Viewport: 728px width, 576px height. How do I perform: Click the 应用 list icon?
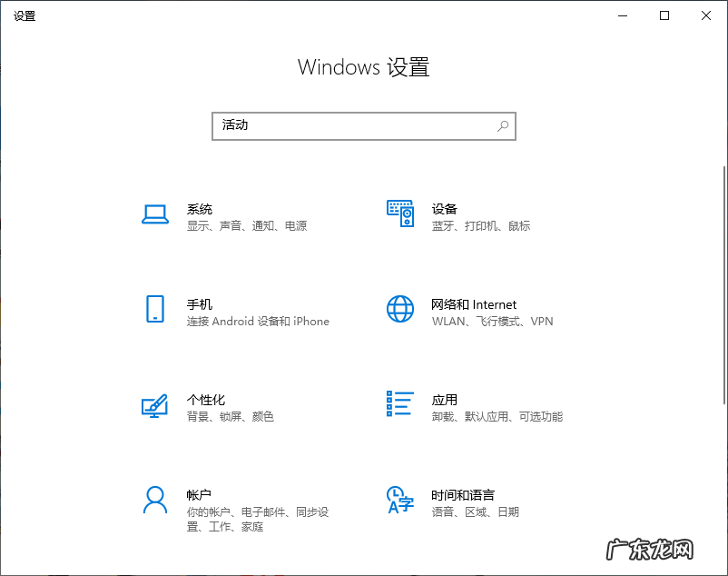[399, 405]
